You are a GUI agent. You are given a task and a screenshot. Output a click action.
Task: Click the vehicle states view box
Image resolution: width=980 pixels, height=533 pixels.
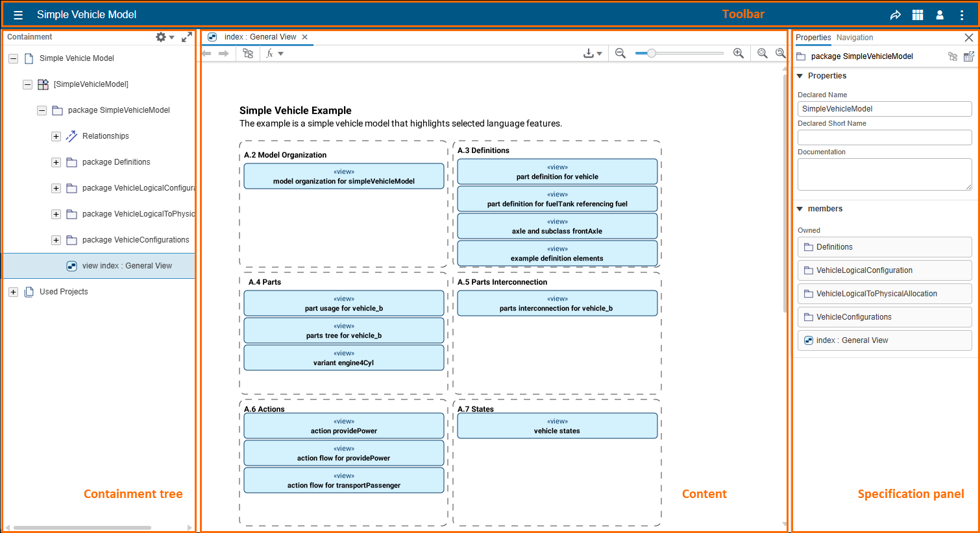pos(557,426)
